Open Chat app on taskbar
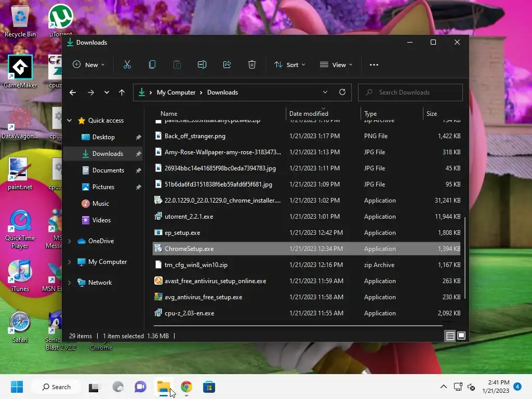The height and width of the screenshot is (399, 532). coord(140,387)
